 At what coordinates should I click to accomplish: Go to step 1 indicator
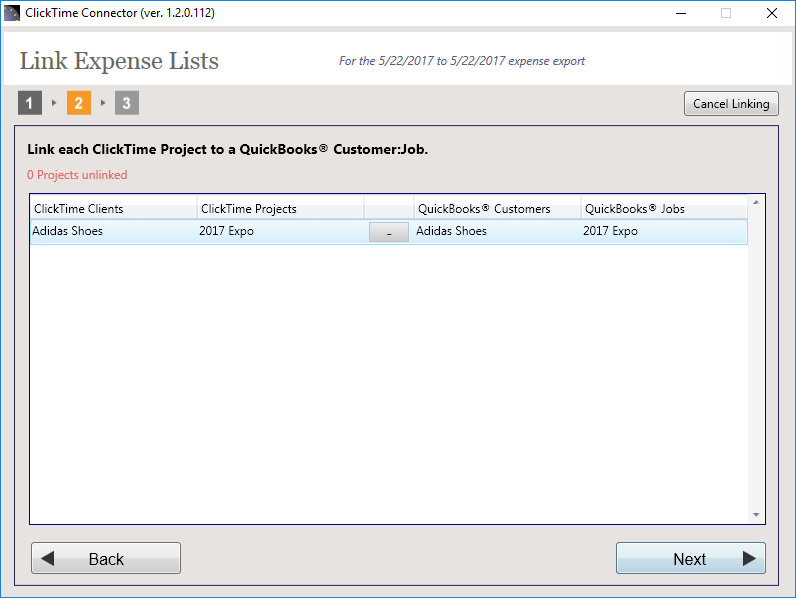30,103
